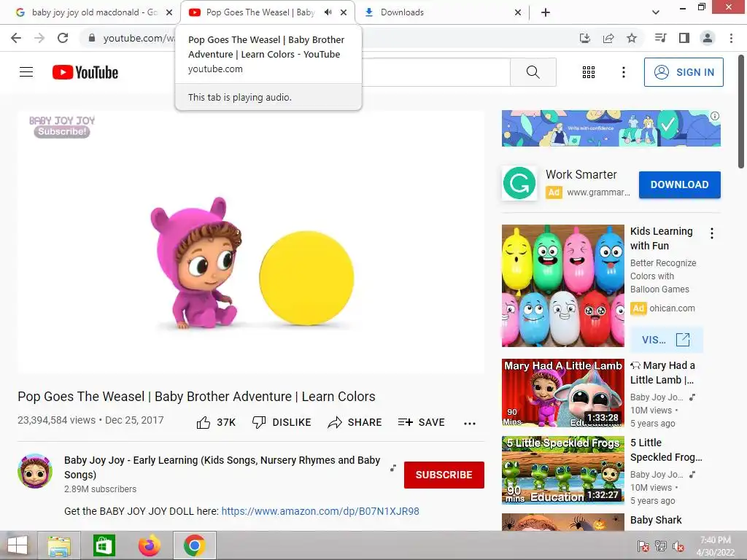This screenshot has height=560, width=747.
Task: Open the YouTube hamburger guide menu
Action: (x=26, y=72)
